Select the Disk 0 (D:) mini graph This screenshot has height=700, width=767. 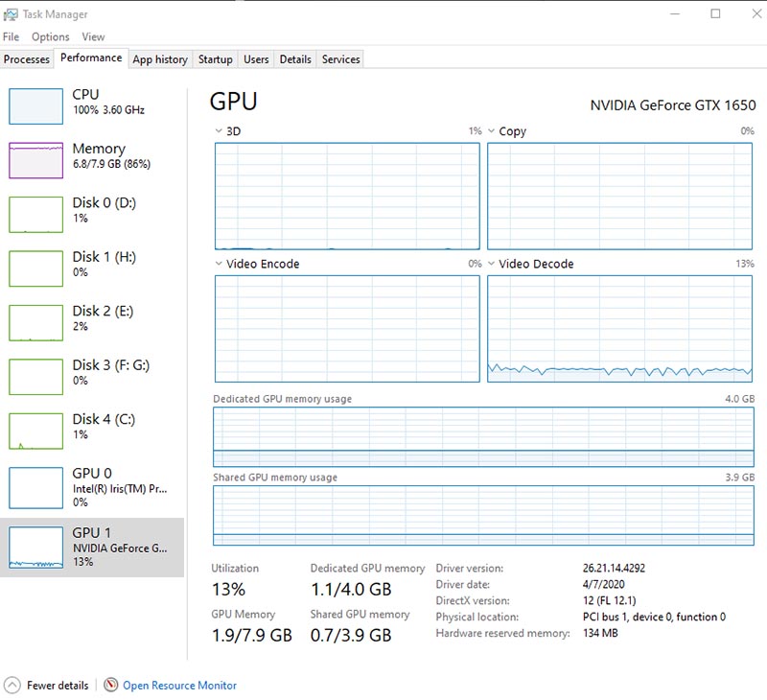pos(35,215)
